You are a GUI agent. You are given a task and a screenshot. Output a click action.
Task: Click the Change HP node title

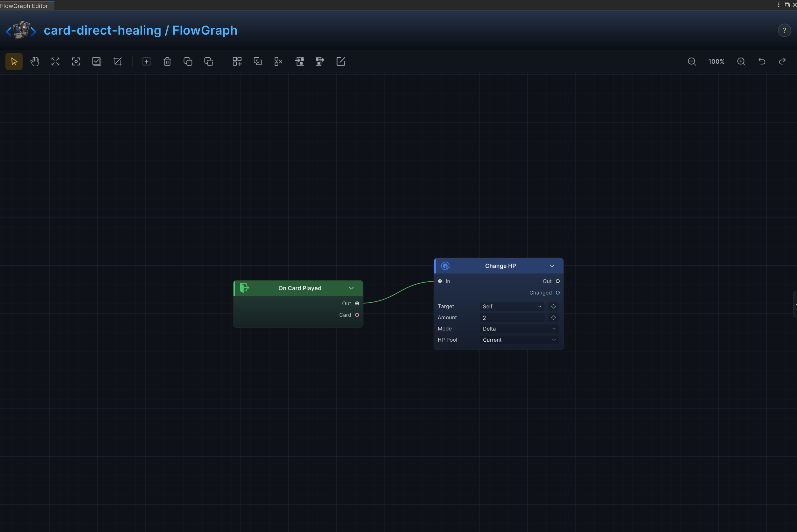pyautogui.click(x=500, y=266)
